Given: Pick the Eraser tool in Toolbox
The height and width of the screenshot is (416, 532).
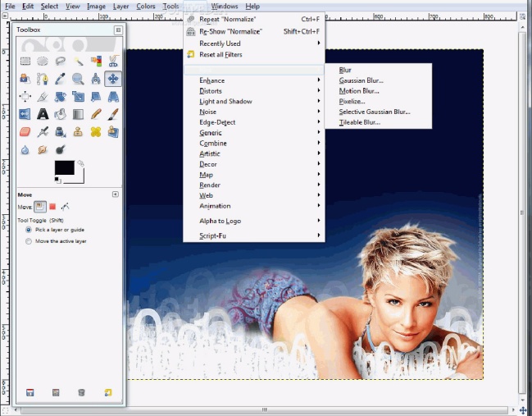Looking at the screenshot, I should (25, 132).
